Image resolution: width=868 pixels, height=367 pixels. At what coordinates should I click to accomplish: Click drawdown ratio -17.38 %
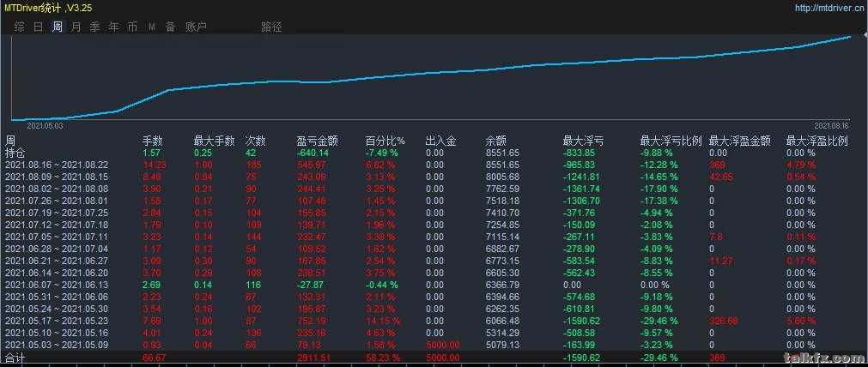pyautogui.click(x=659, y=201)
